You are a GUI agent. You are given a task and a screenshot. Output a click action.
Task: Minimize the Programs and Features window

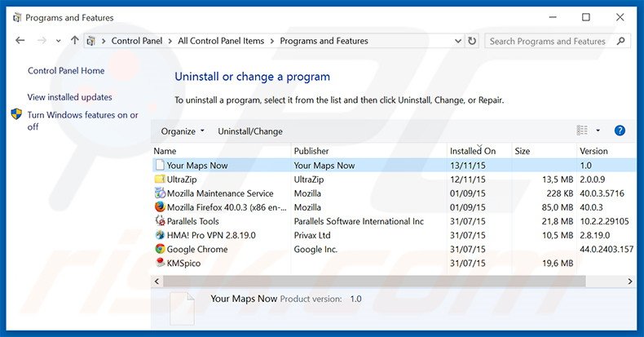(x=553, y=17)
